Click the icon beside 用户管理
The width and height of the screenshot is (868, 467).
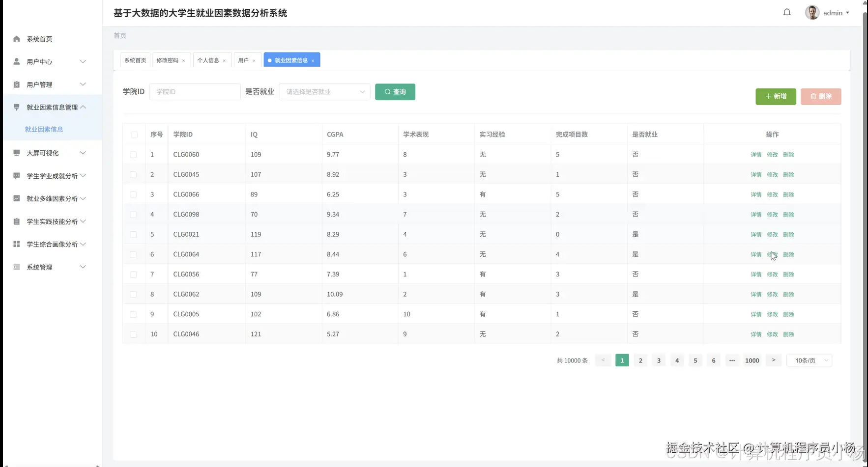click(x=17, y=84)
